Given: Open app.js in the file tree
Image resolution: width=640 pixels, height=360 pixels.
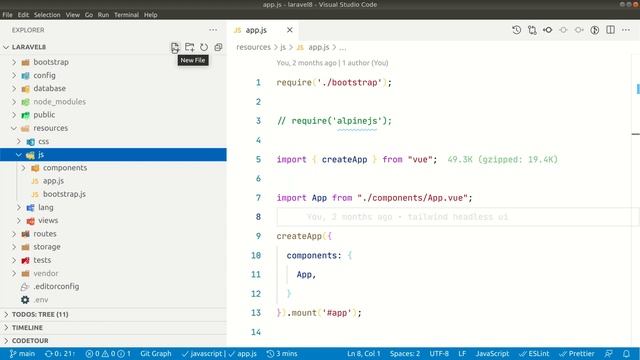Looking at the screenshot, I should tap(113, 181).
